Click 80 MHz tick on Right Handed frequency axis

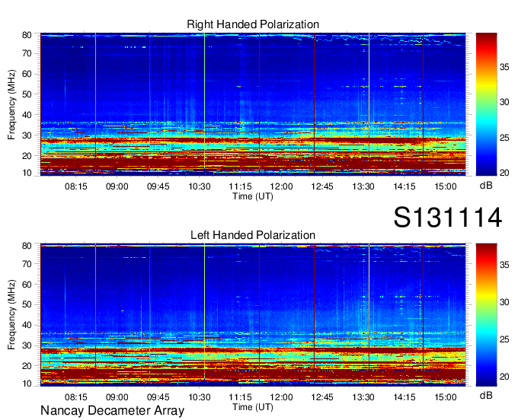(27, 35)
